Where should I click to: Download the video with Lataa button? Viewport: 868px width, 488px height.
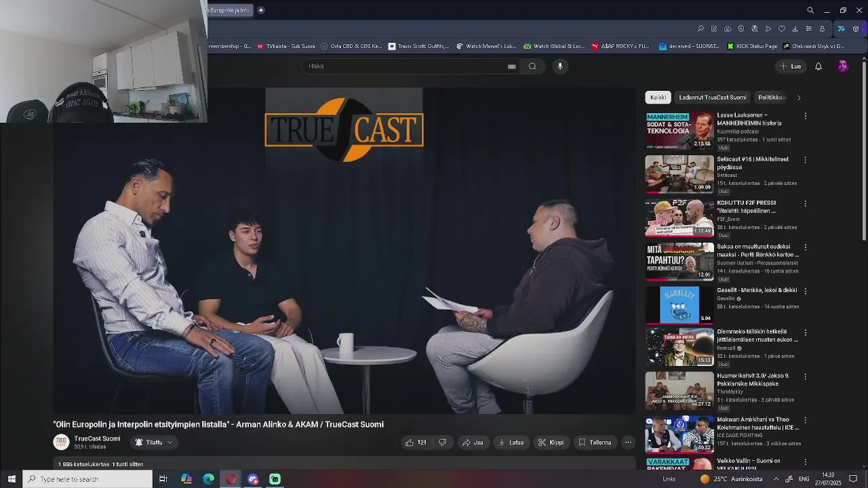point(511,443)
